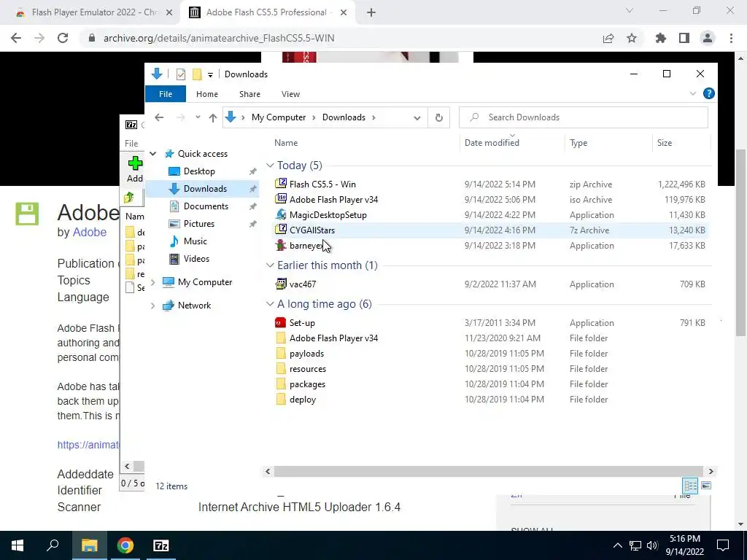Open the recent locations dropdown arrow
Screen dimensions: 747x560
[x=198, y=117]
